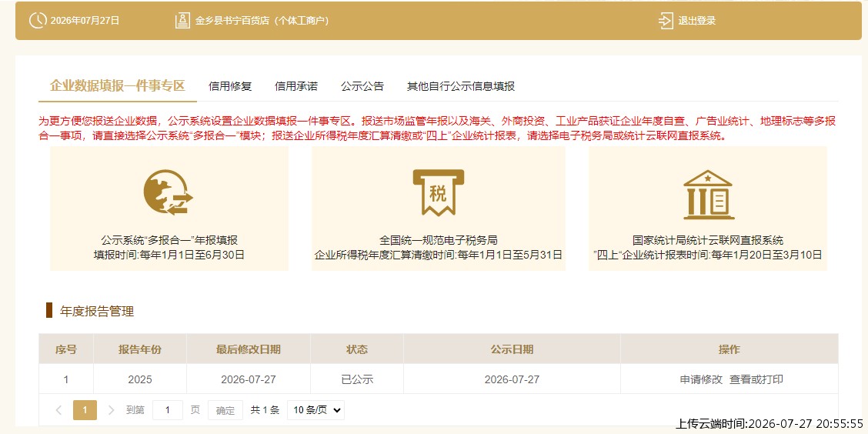Click the 2026年07月27日 header date
Image resolution: width=868 pixels, height=434 pixels.
85,21
